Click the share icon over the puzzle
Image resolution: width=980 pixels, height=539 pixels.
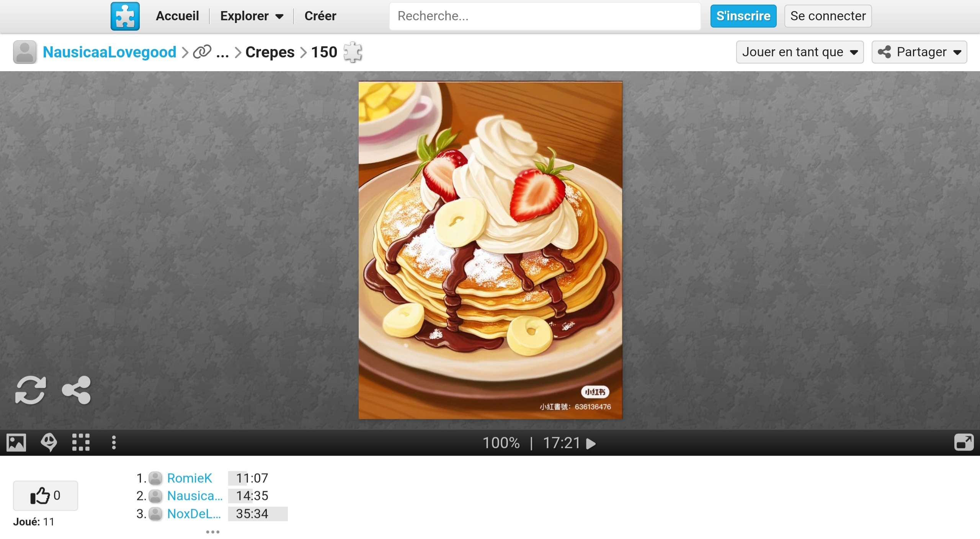[77, 390]
